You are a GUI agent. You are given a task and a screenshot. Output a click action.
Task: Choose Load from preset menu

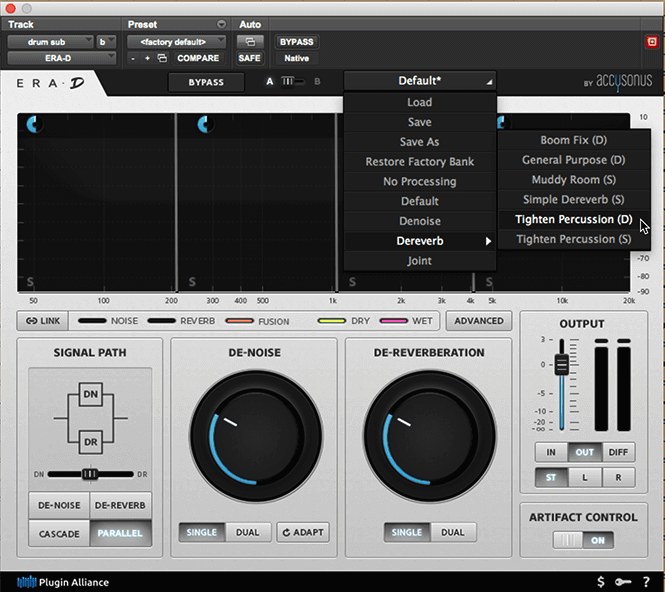tap(419, 102)
